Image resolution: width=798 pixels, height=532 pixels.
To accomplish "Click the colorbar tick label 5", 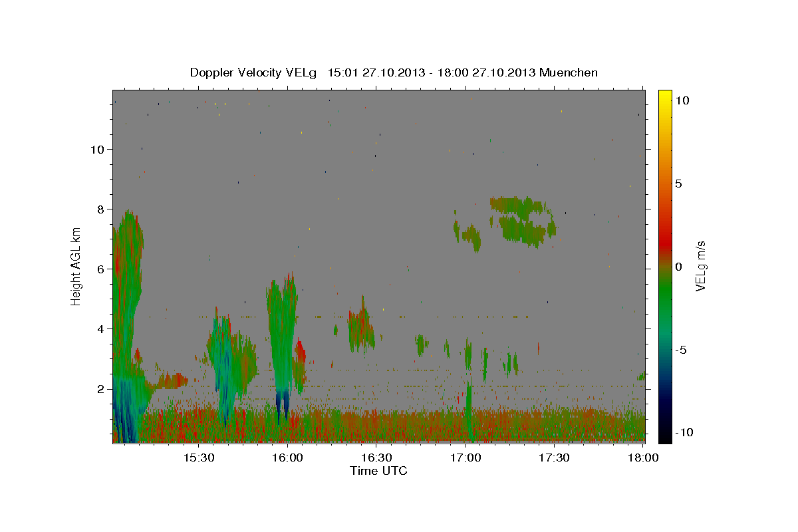I will (x=679, y=184).
